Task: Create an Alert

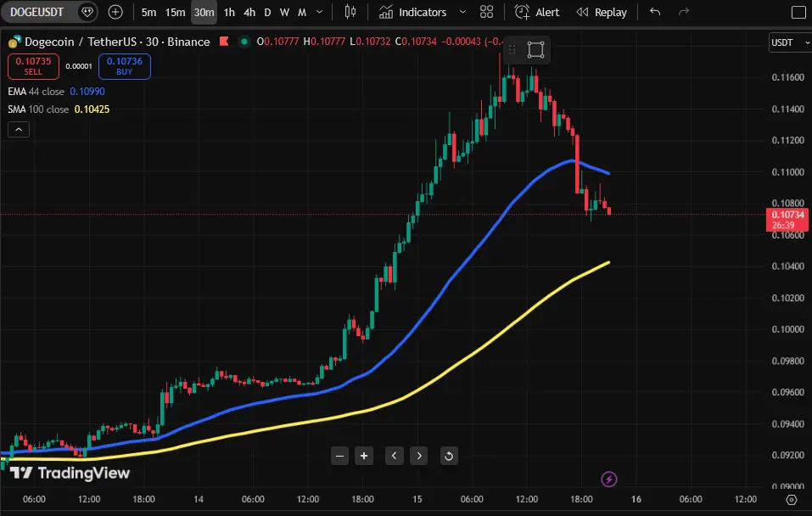Action: pos(537,12)
